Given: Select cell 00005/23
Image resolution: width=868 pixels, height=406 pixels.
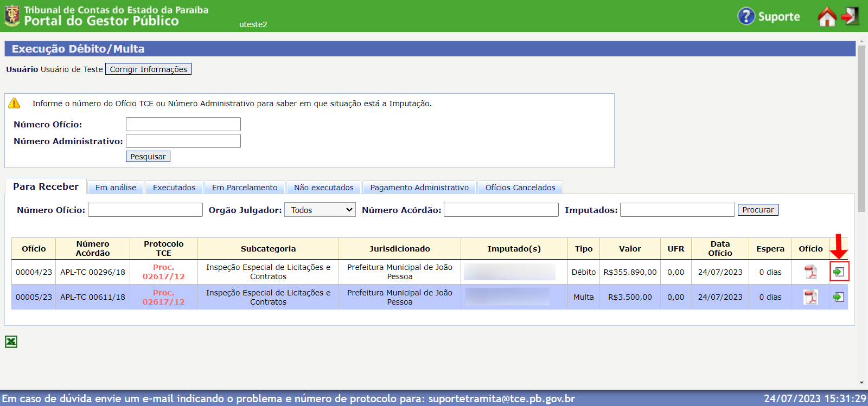Looking at the screenshot, I should coord(34,297).
